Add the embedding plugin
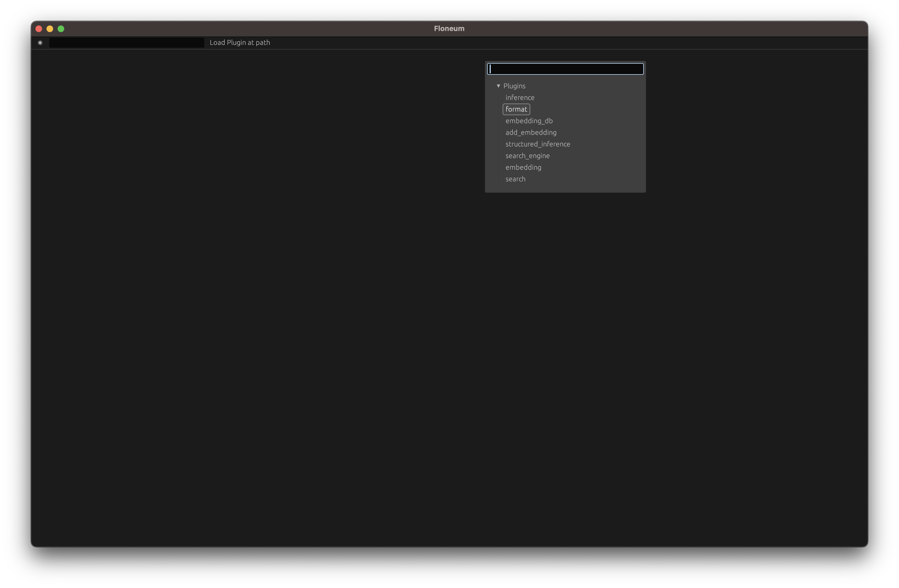 (x=523, y=167)
